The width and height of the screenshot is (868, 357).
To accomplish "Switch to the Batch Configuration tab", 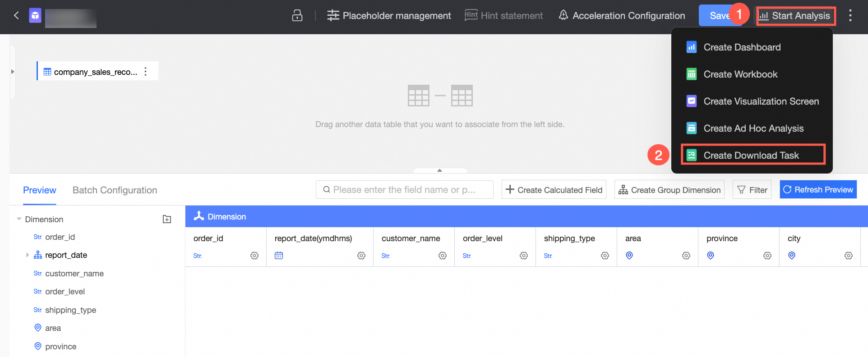I will pos(115,190).
